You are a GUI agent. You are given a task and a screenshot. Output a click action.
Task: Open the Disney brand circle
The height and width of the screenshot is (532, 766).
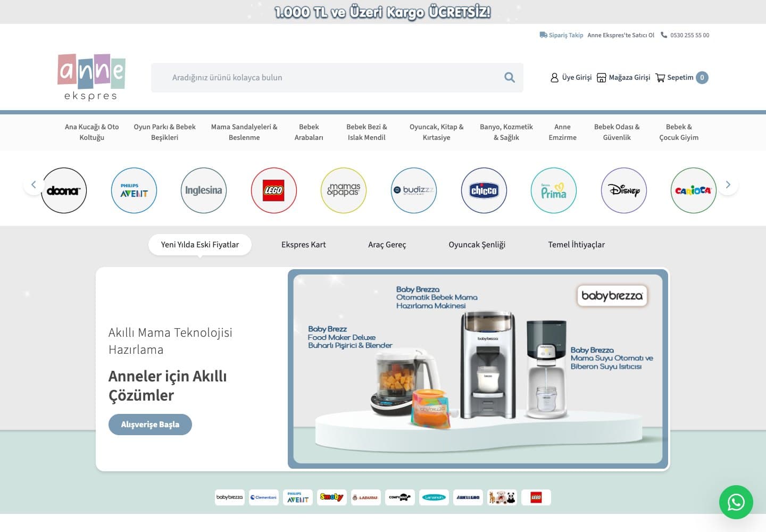[x=624, y=190]
